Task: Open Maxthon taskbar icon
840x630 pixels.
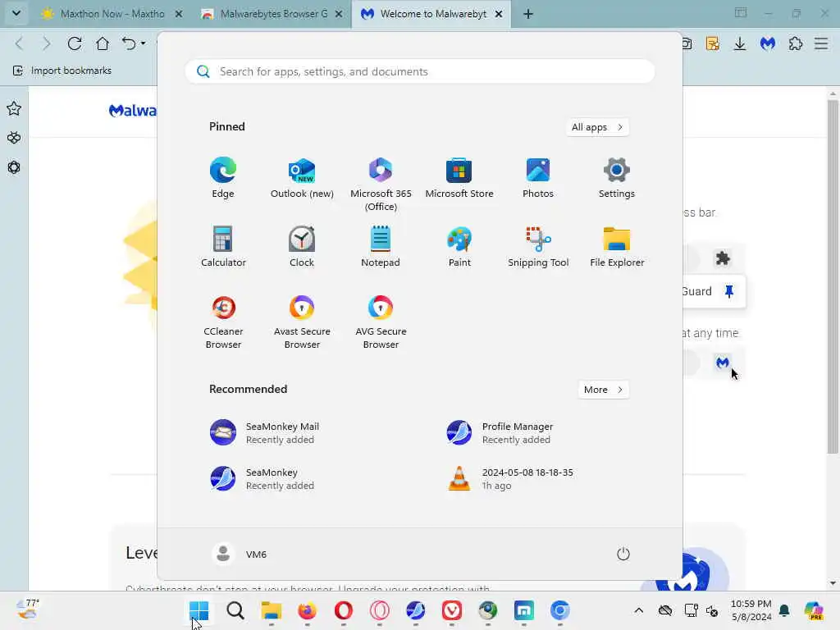Action: tap(523, 610)
